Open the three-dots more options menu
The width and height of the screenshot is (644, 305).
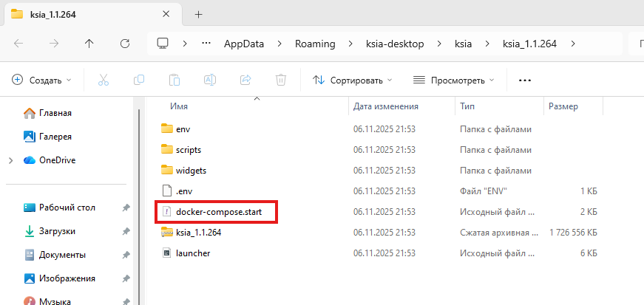[x=525, y=80]
